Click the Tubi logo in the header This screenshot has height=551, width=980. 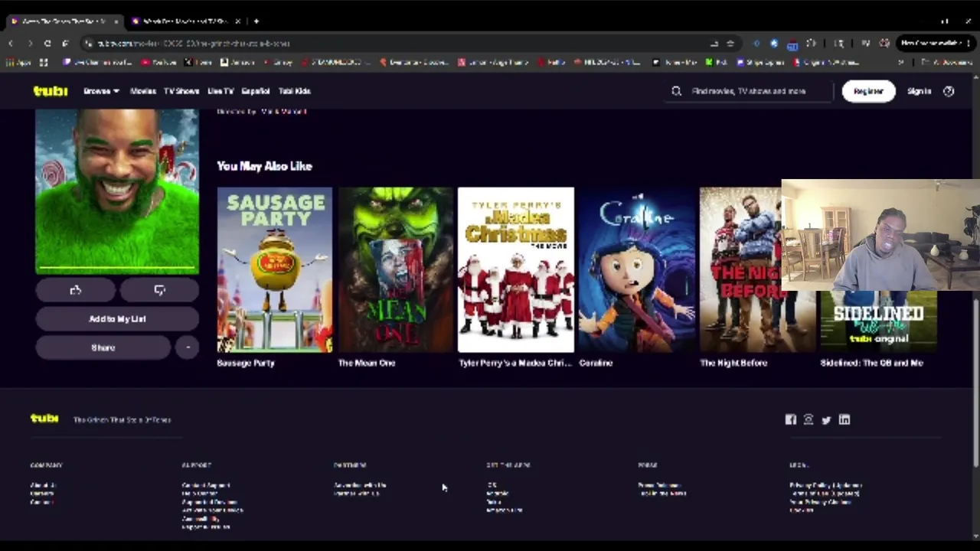51,91
